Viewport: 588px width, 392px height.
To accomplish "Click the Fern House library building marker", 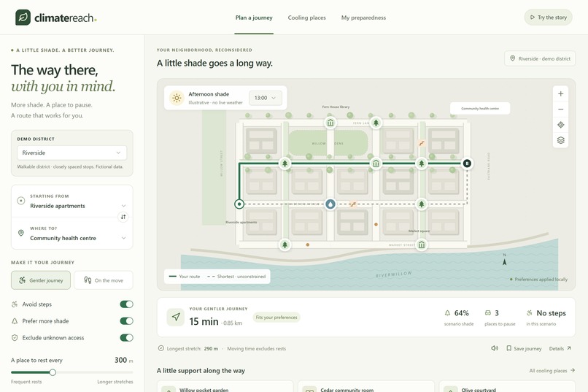I will [330, 123].
